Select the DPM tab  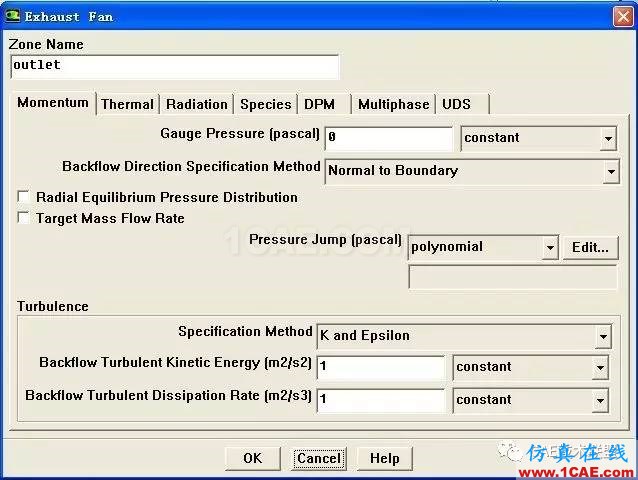(320, 104)
